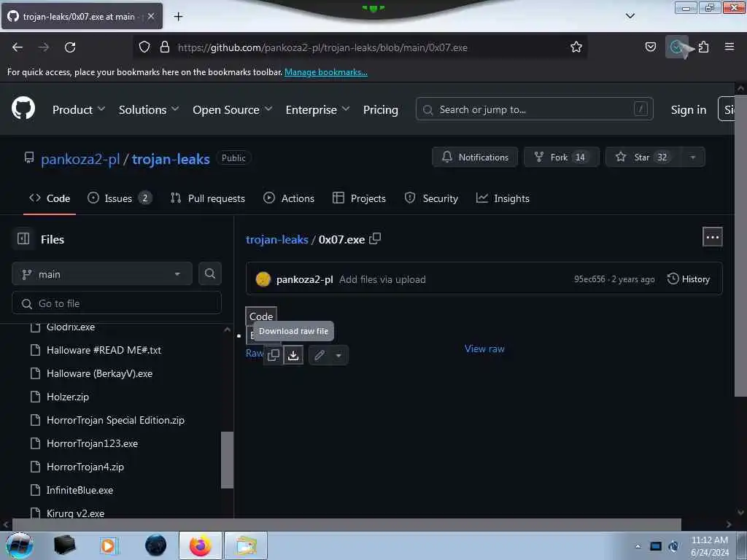Open the Pull requests tab
Viewport: 747px width, 560px height.
(208, 198)
